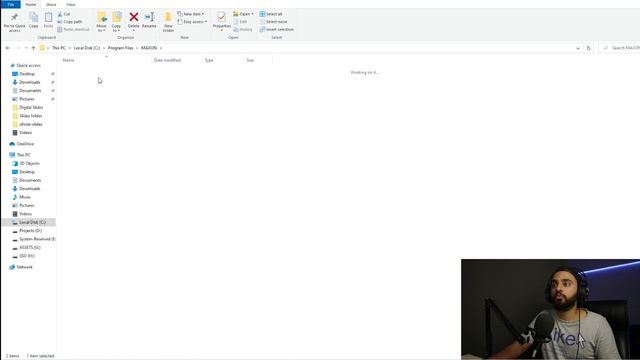Click the Cut scissors command

[x=64, y=14]
